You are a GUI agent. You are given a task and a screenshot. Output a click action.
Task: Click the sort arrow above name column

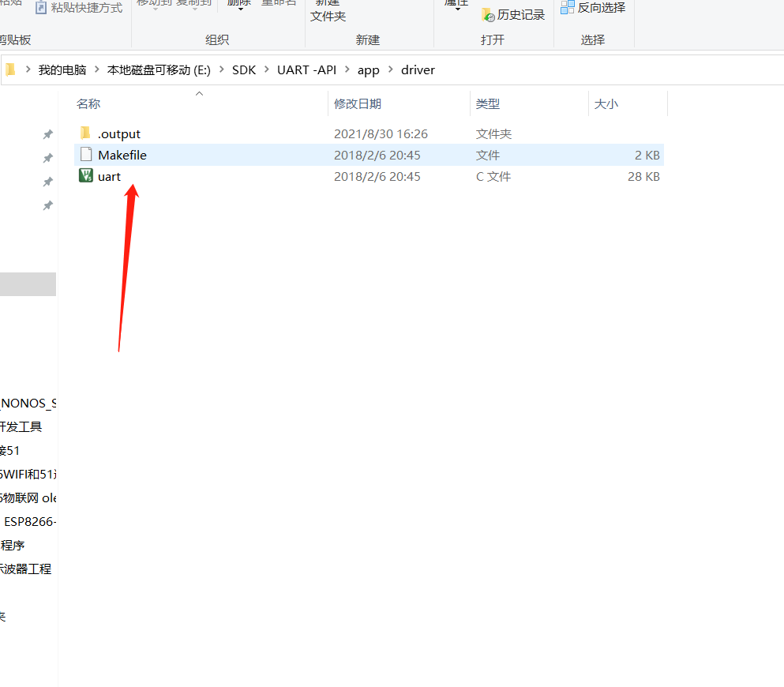tap(199, 93)
